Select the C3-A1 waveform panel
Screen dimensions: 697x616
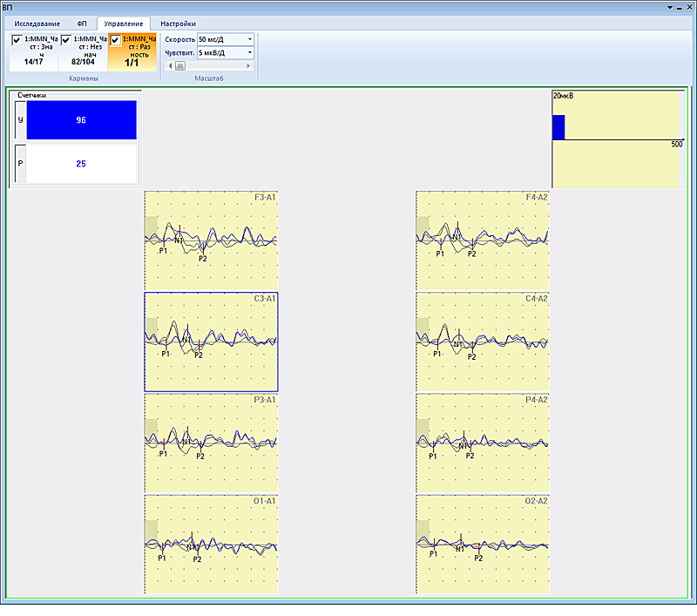211,342
